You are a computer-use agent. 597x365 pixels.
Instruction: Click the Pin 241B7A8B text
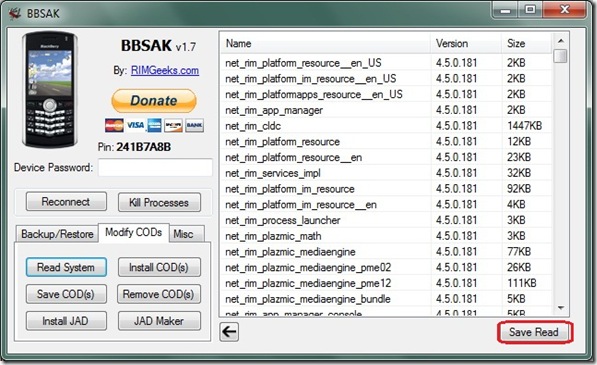pyautogui.click(x=134, y=147)
